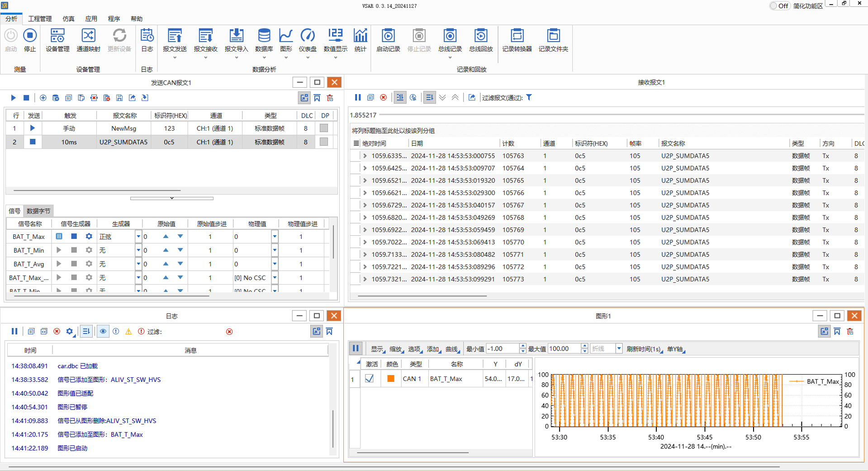Pause the 接收报文1 message list
Viewport: 868px width, 471px height.
358,97
